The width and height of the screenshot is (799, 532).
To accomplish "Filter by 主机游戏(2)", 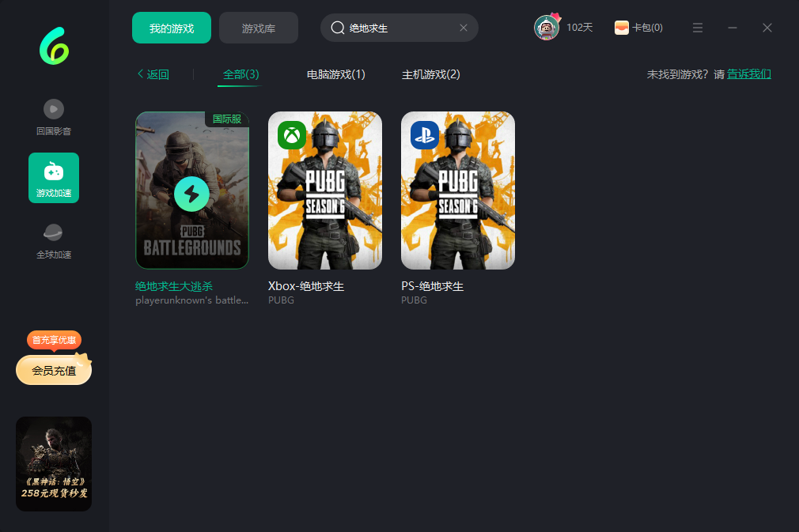I will (431, 74).
